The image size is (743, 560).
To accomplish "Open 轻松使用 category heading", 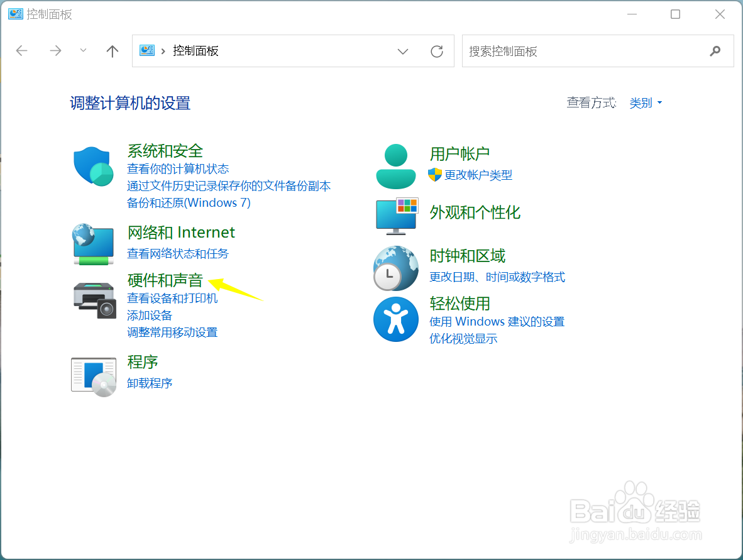I will coord(460,303).
